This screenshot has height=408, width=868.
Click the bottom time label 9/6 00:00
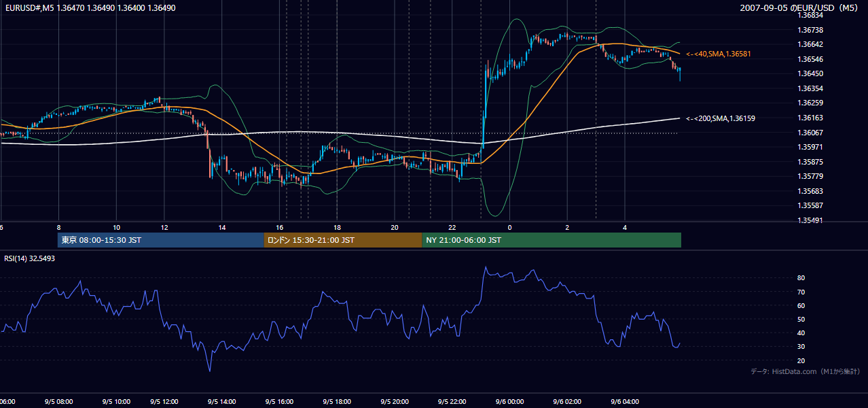pyautogui.click(x=510, y=402)
